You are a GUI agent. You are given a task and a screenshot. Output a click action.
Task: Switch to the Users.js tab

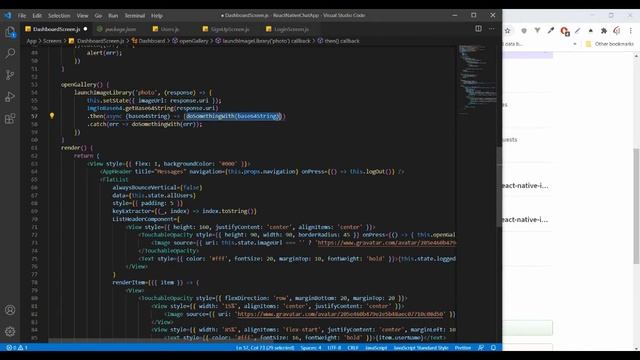(170, 29)
